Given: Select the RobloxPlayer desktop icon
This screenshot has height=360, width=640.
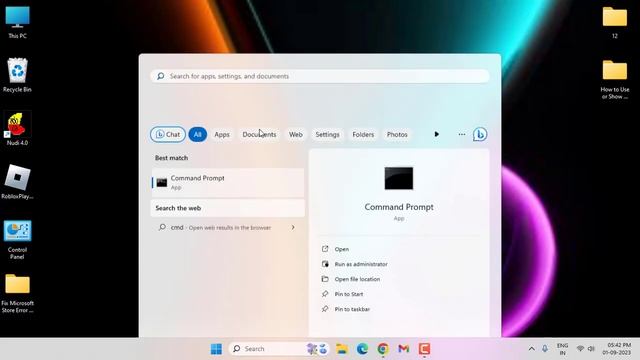Looking at the screenshot, I should (x=17, y=182).
